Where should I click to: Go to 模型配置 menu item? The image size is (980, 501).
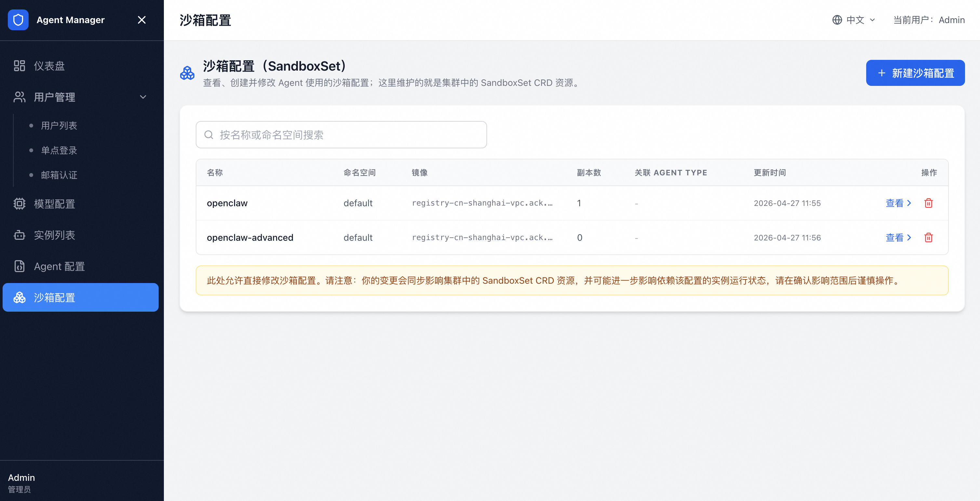click(x=81, y=204)
